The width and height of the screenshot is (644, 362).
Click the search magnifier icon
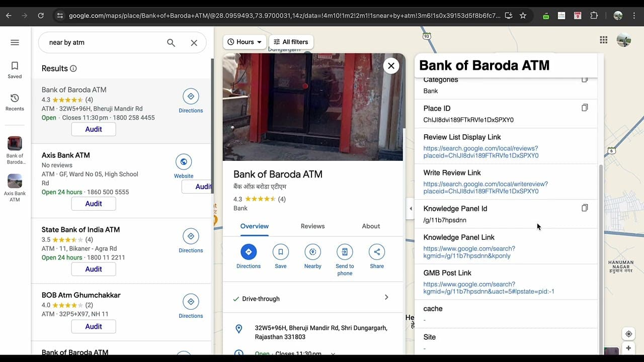coord(171,43)
